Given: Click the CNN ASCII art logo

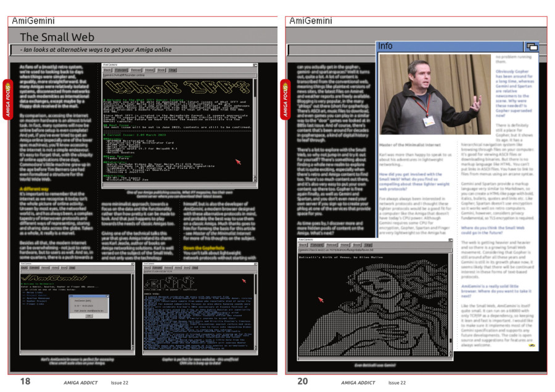Looking at the screenshot, I should (170, 282).
